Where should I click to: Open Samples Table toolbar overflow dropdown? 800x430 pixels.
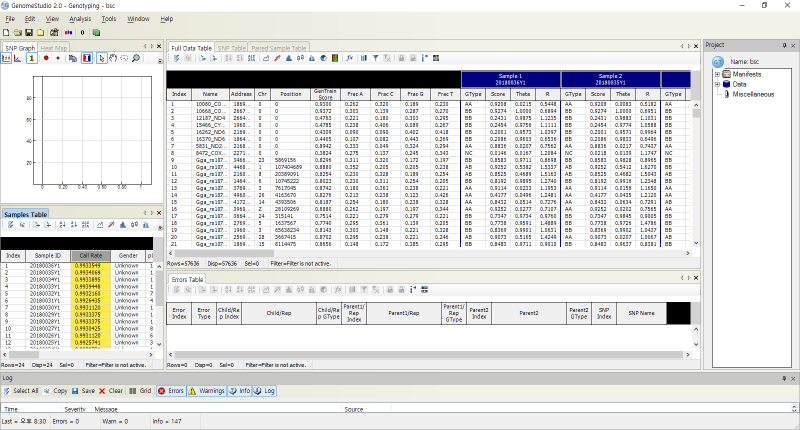(x=160, y=227)
